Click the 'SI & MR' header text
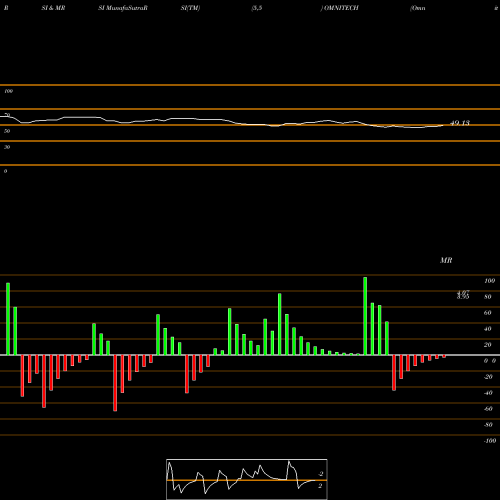 [53, 8]
